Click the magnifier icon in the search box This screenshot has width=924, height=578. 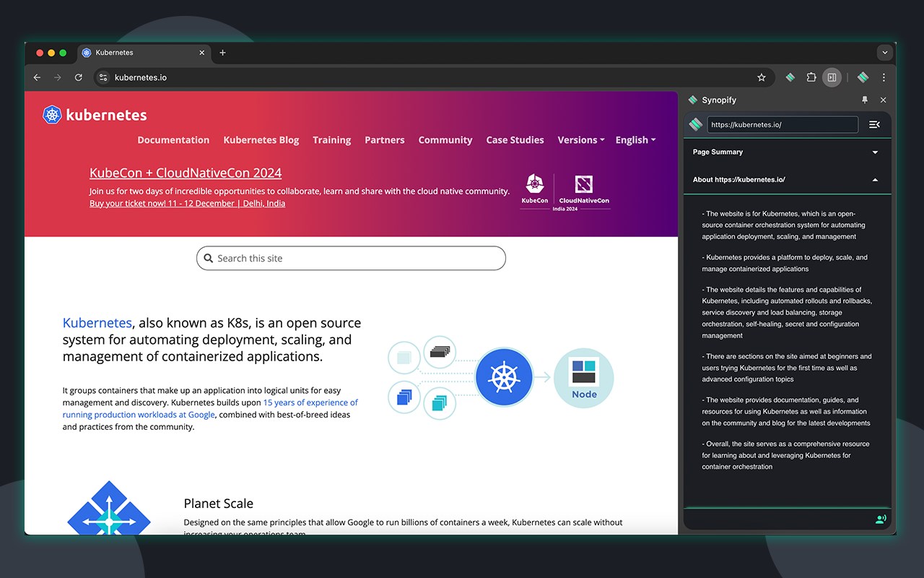click(x=209, y=258)
